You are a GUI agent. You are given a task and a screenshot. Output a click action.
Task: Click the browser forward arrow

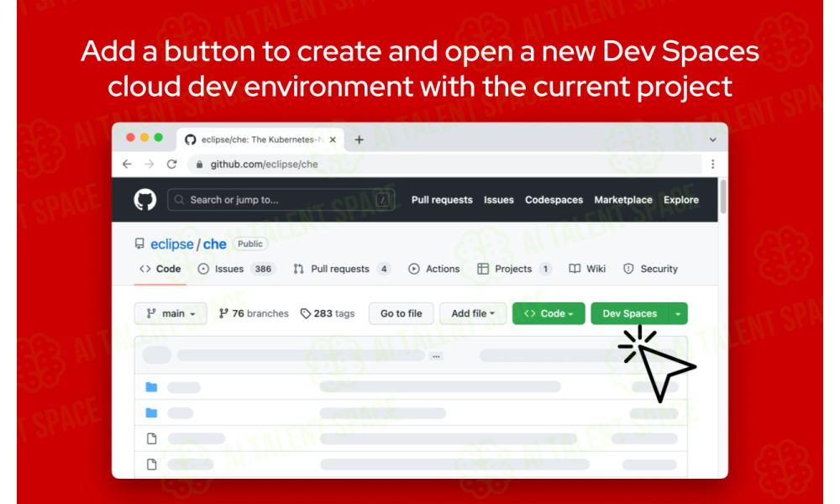150,164
